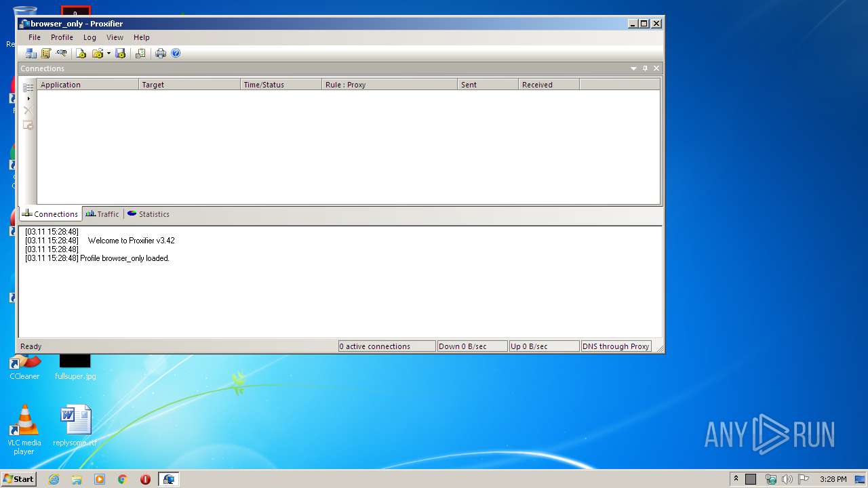Sort by the Rule : Proxy column header
Viewport: 868px width, 488px height.
point(389,85)
